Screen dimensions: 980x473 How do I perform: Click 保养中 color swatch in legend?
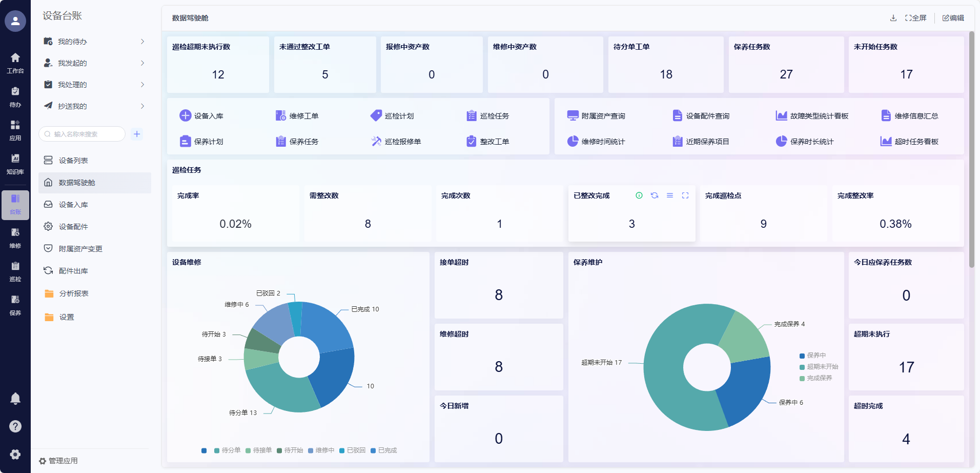[802, 356]
